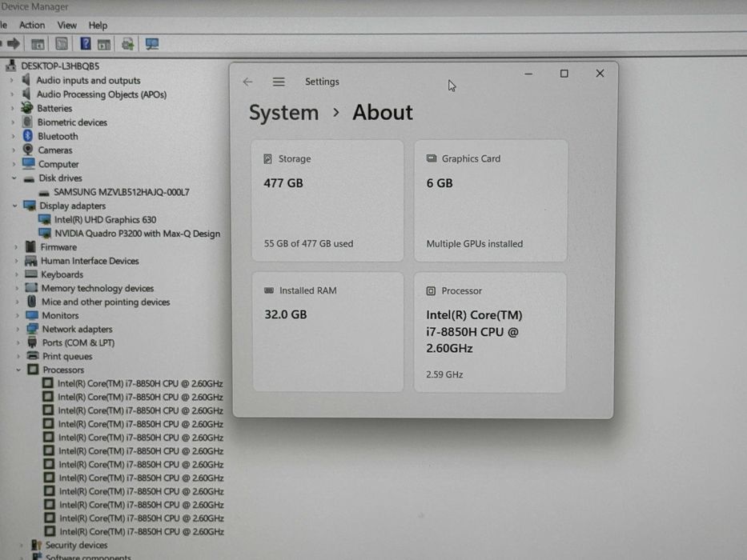The image size is (747, 560).
Task: Open the Installed RAM 32.0 GB card
Action: (328, 332)
